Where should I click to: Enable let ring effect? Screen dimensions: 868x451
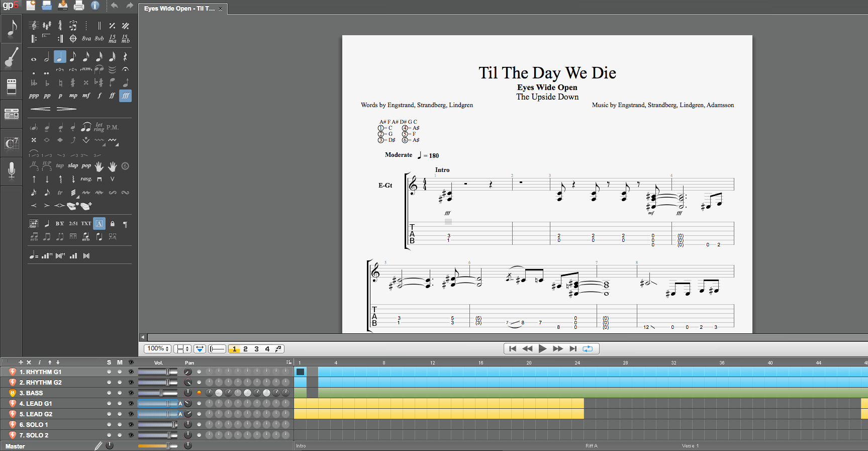tap(99, 127)
